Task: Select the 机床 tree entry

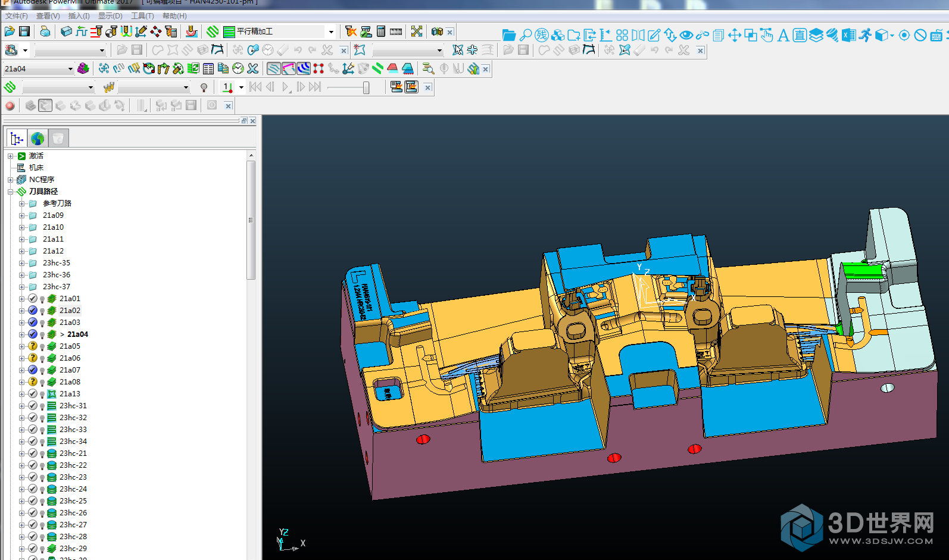Action: point(36,168)
